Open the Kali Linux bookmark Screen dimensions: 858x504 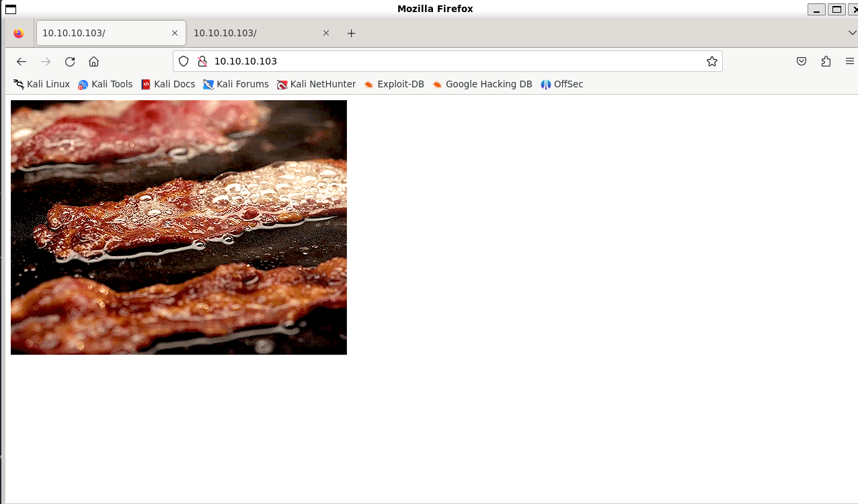[42, 84]
